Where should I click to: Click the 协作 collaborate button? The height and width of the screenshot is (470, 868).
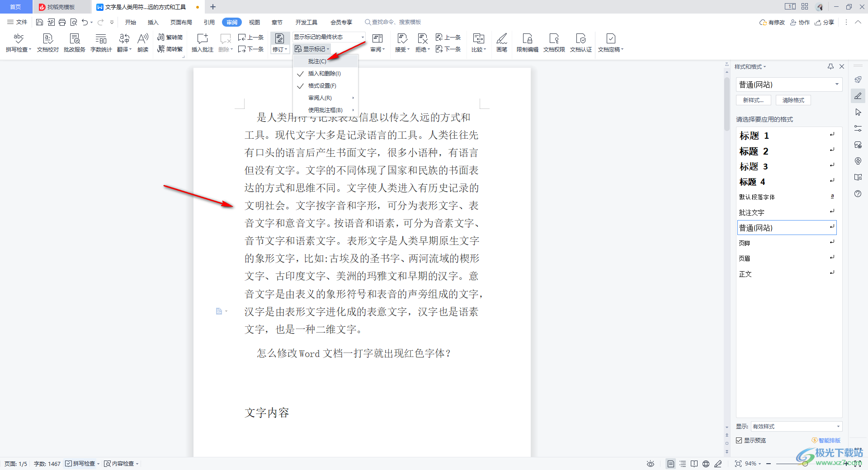[x=800, y=22]
